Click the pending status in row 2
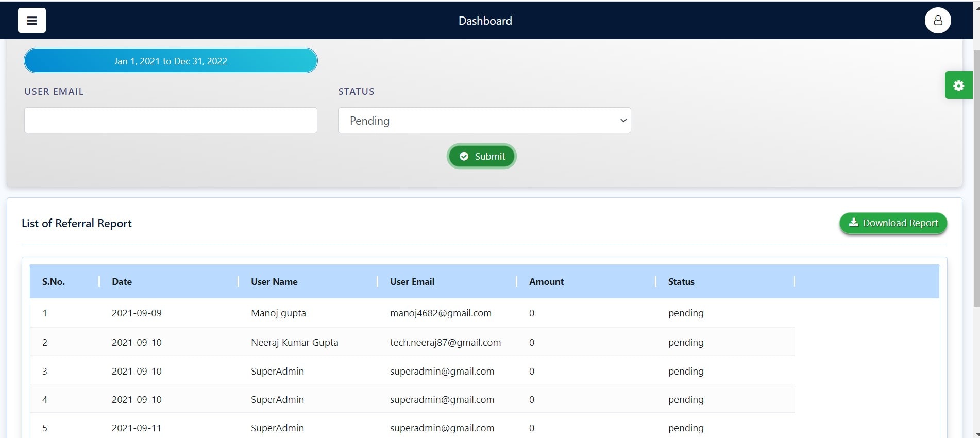Image resolution: width=980 pixels, height=438 pixels. 686,342
